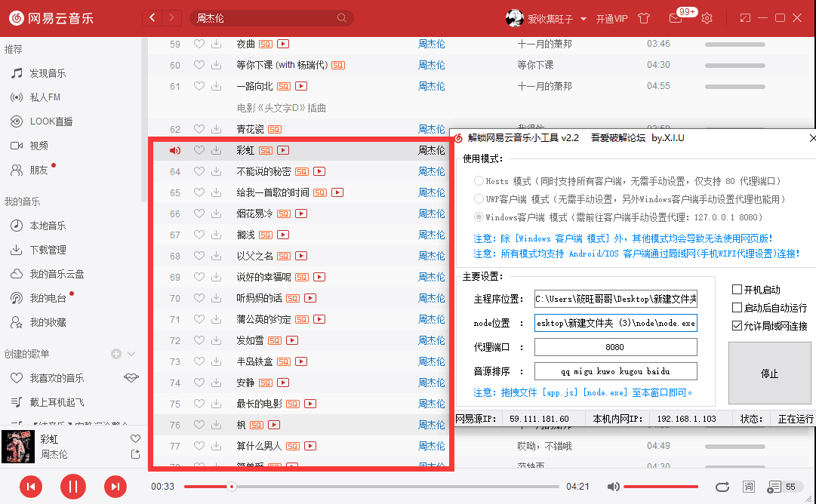
Task: Select the Hosts 模式 radio button
Action: (x=479, y=180)
